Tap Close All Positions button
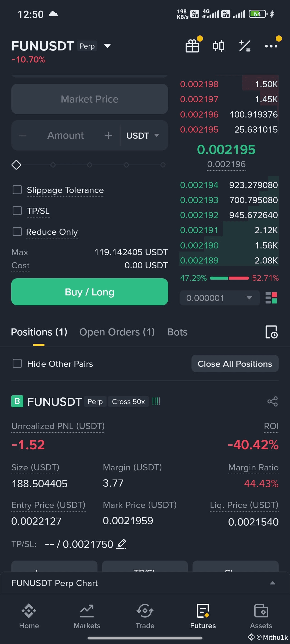Viewport: 290px width, 644px height. (x=235, y=364)
